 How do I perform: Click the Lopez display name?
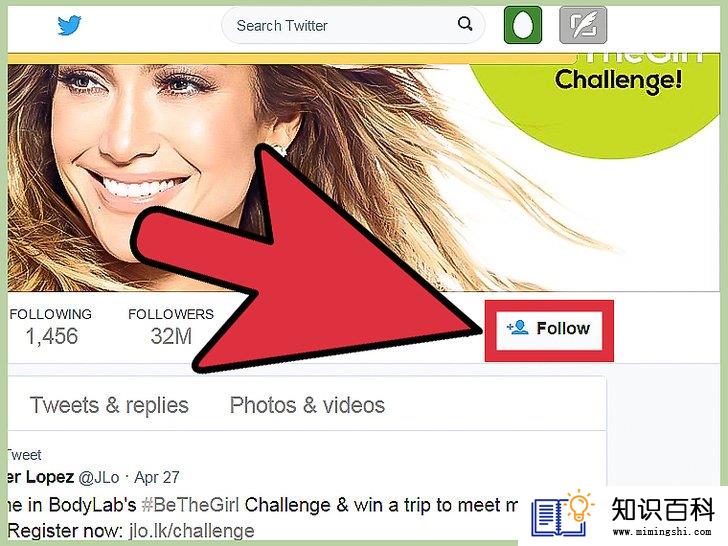click(41, 477)
